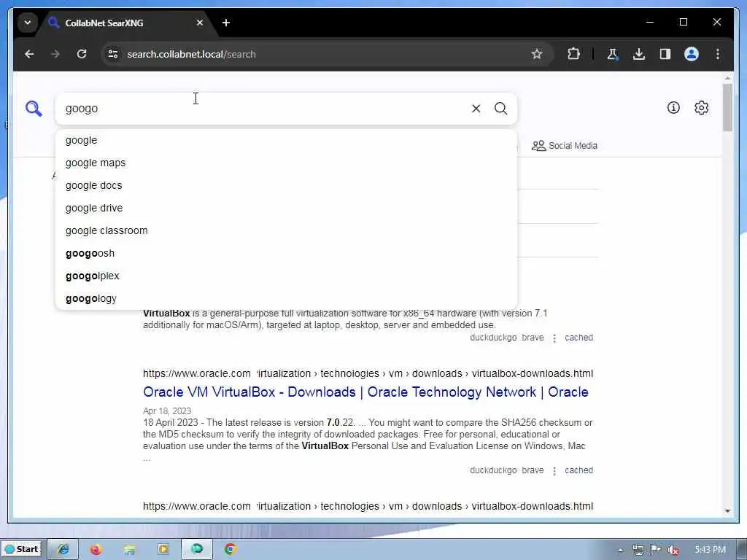Show hidden system tray icons
This screenshot has height=560, width=747.
coord(620,550)
